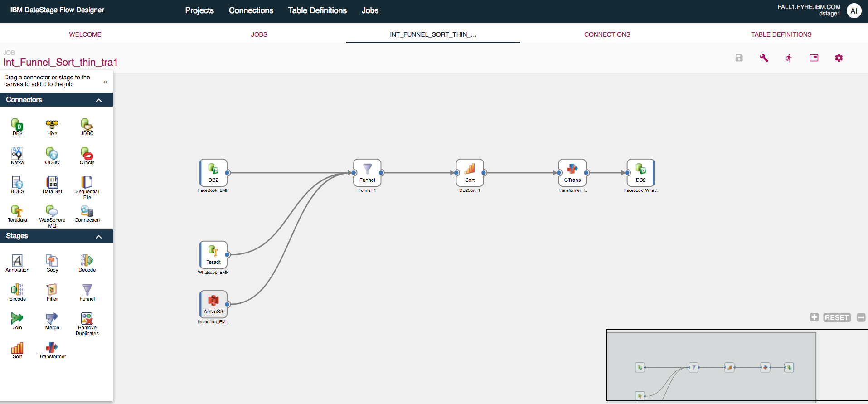The width and height of the screenshot is (868, 404).
Task: Select the FaceBook_EMP DB2 node on canvas
Action: 213,173
